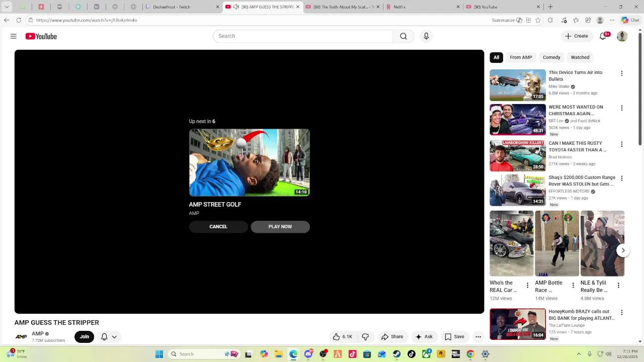Like the video with thumbs up
Viewport: 644px width, 362px height.
(x=342, y=337)
